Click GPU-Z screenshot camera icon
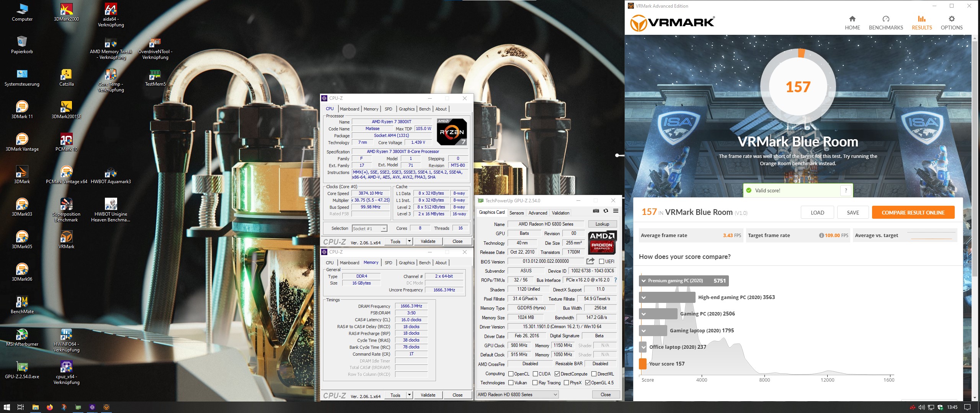This screenshot has width=980, height=413. [x=596, y=211]
